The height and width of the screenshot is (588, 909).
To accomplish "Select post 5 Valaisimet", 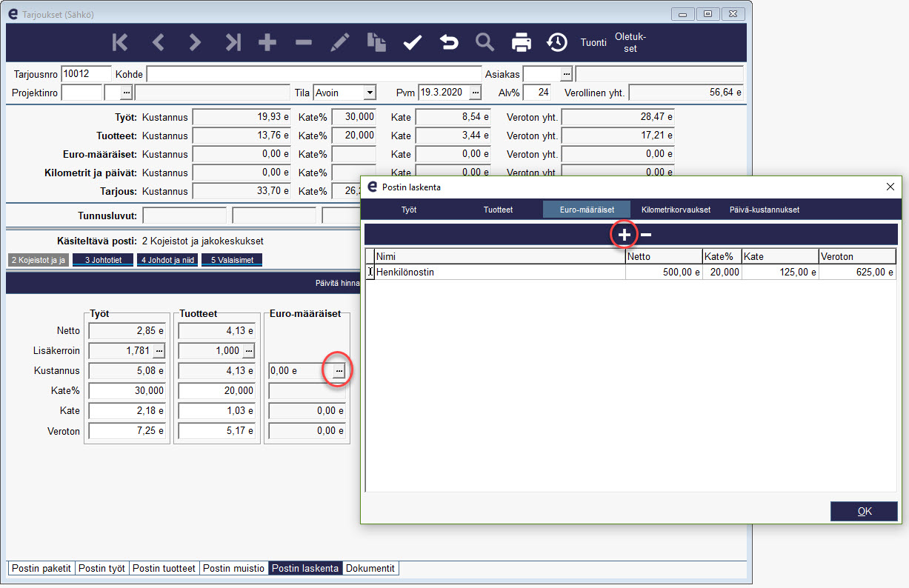I will (x=232, y=260).
